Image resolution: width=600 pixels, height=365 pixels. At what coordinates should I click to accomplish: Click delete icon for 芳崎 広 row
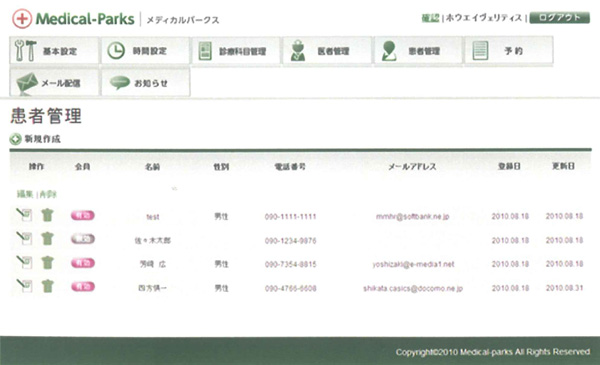pos(47,262)
